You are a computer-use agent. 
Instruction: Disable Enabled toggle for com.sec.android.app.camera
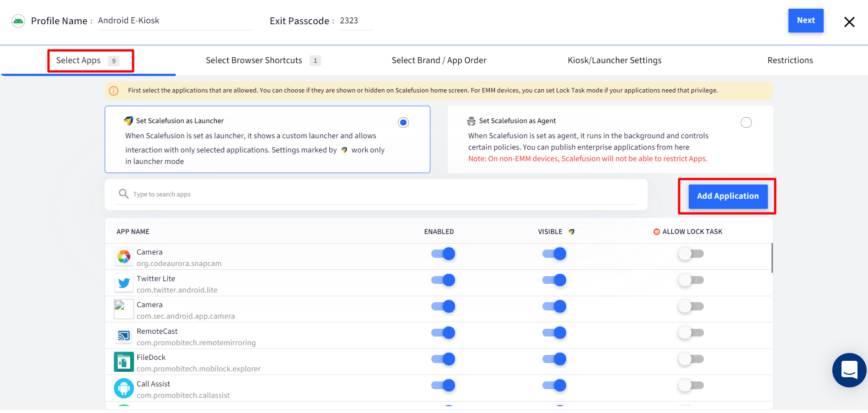tap(443, 306)
